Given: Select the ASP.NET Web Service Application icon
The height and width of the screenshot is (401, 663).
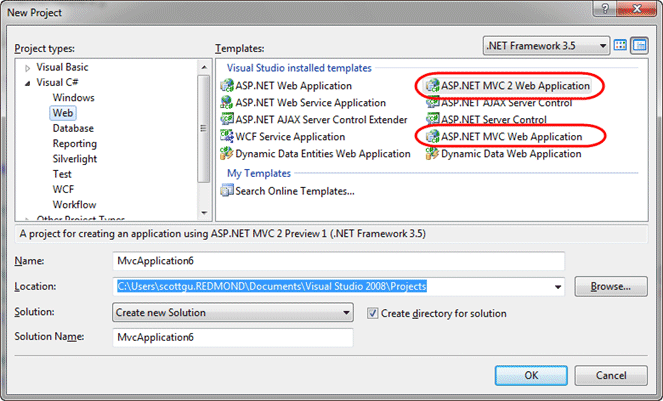Looking at the screenshot, I should (227, 102).
